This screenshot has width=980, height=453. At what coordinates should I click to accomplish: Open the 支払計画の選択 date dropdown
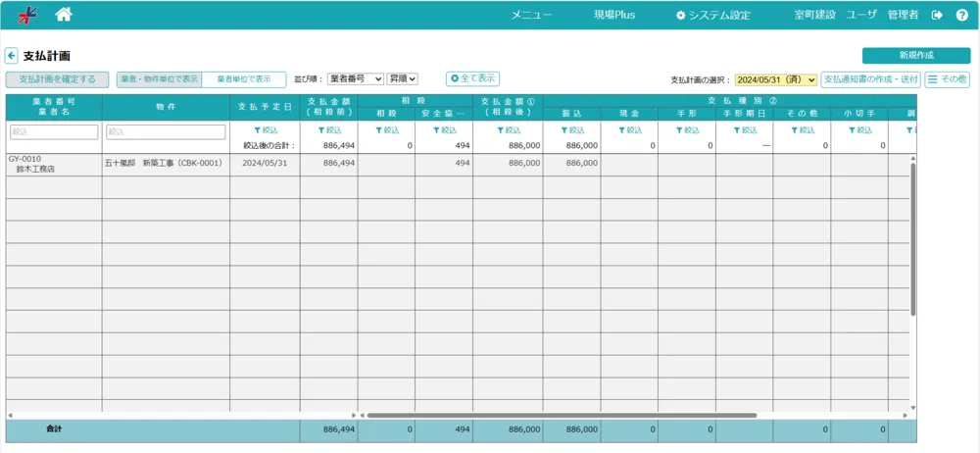[775, 79]
